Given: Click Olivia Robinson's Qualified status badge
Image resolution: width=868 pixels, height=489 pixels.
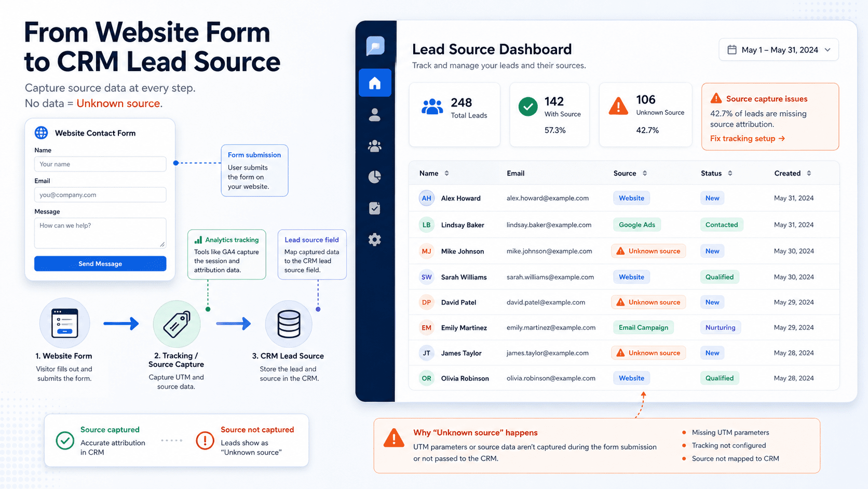Looking at the screenshot, I should pyautogui.click(x=720, y=378).
